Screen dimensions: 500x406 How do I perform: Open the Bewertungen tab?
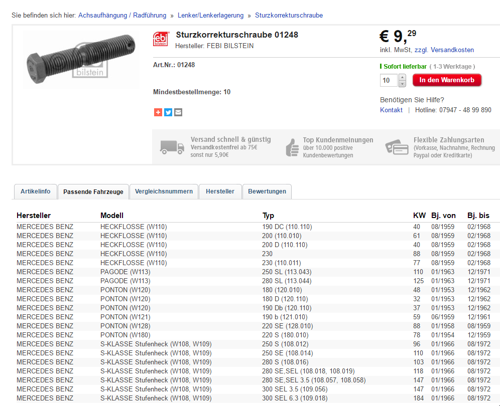(x=267, y=191)
